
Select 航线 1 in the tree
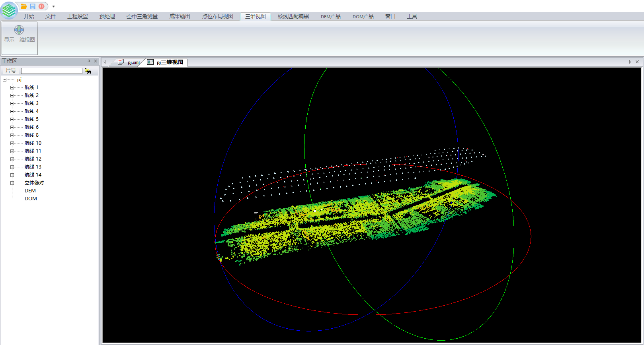(31, 87)
